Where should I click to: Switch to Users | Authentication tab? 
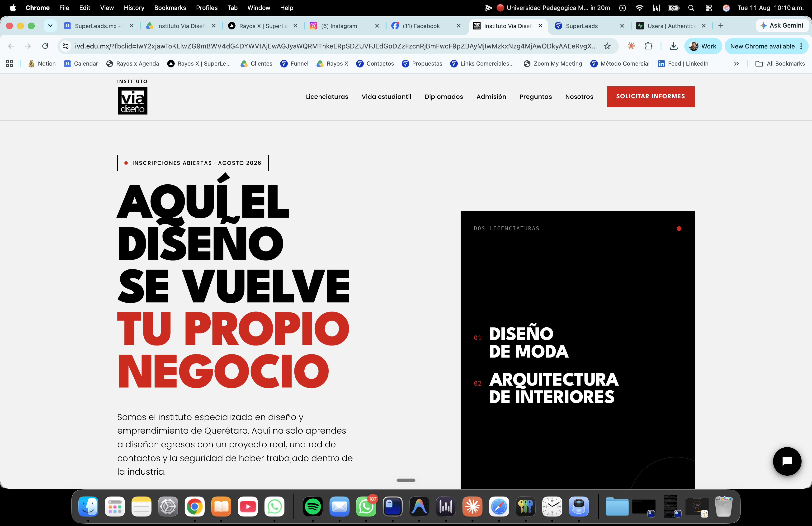[671, 26]
